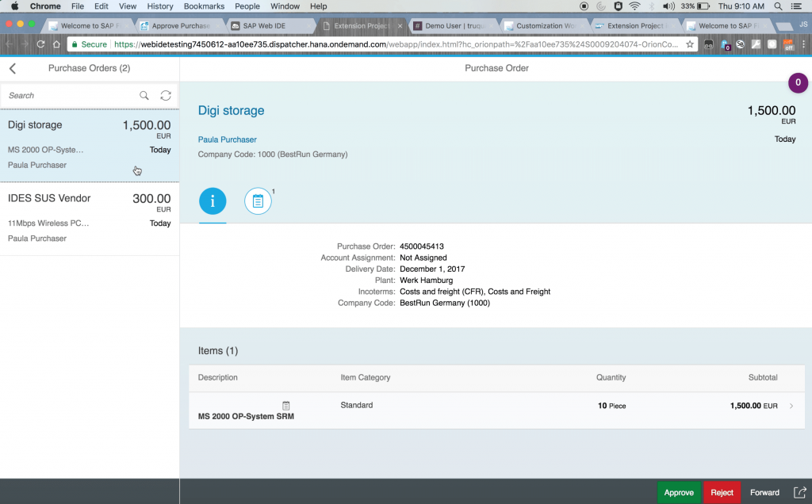Viewport: 812px width, 504px height.
Task: Approve the purchase order
Action: coord(679,492)
